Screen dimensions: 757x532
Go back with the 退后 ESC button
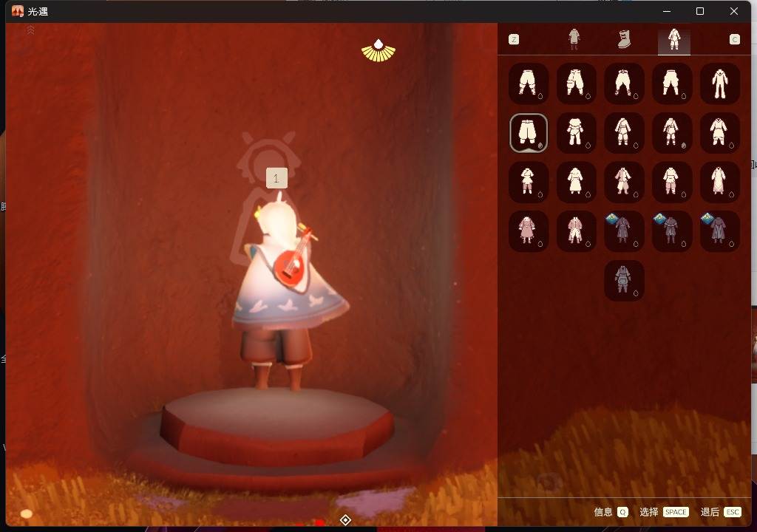[721, 512]
